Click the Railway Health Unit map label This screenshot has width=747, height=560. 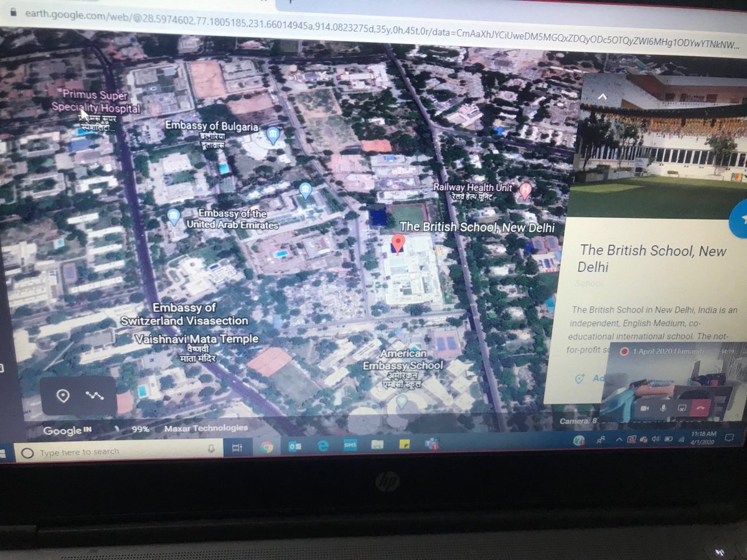point(473,187)
